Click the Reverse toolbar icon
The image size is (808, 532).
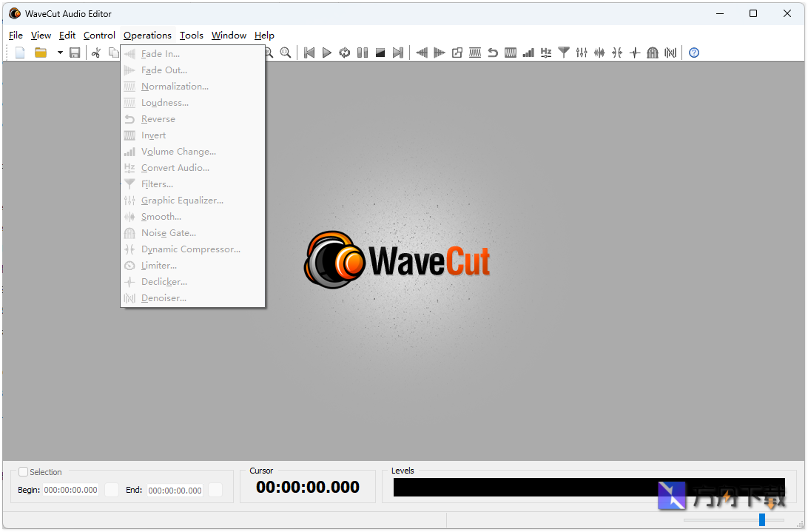click(x=492, y=53)
